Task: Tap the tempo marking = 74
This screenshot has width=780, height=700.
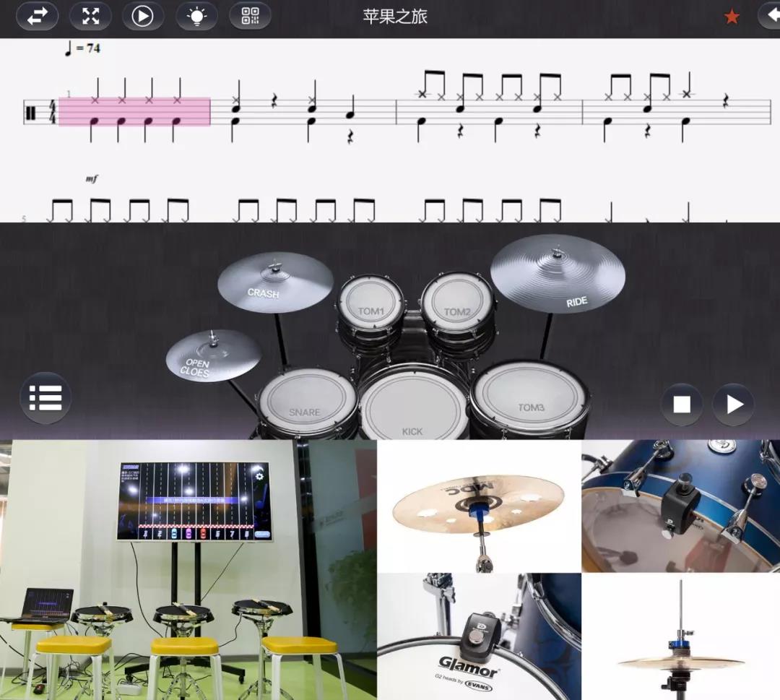Action: (82, 48)
